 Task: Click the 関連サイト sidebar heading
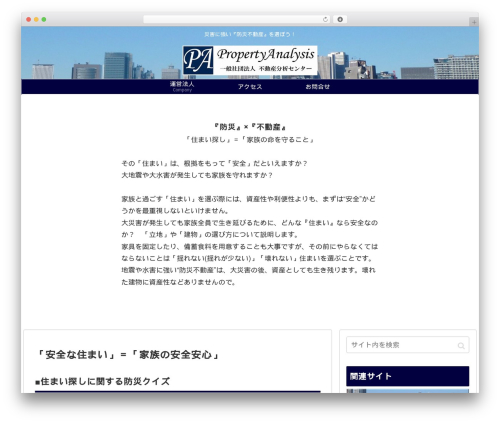[x=407, y=376]
